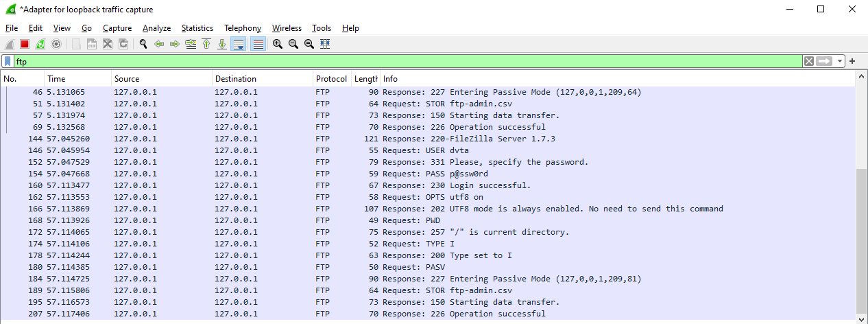Jump to the first packet
This screenshot has height=324, width=868.
click(206, 44)
